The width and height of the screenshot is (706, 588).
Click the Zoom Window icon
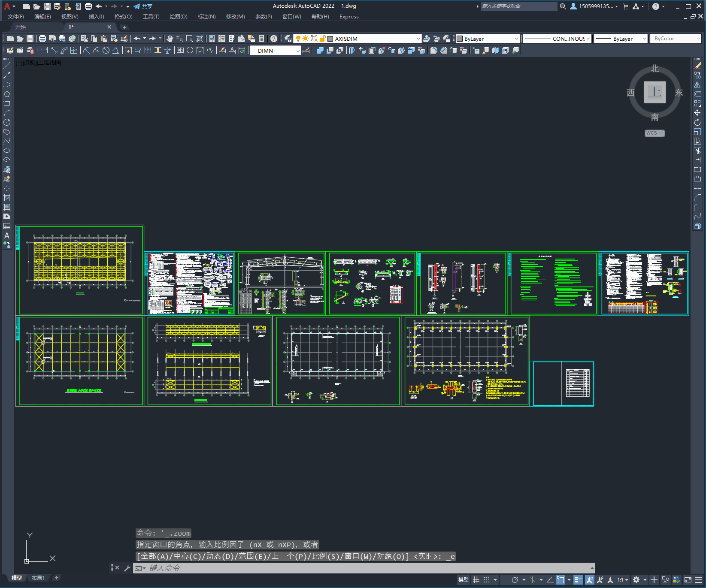point(190,39)
